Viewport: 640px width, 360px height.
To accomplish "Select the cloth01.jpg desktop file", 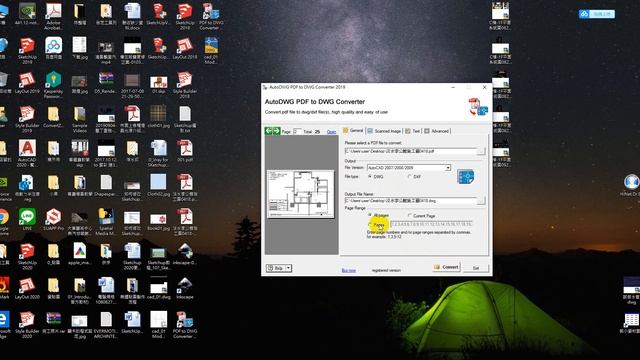I will coord(158,117).
